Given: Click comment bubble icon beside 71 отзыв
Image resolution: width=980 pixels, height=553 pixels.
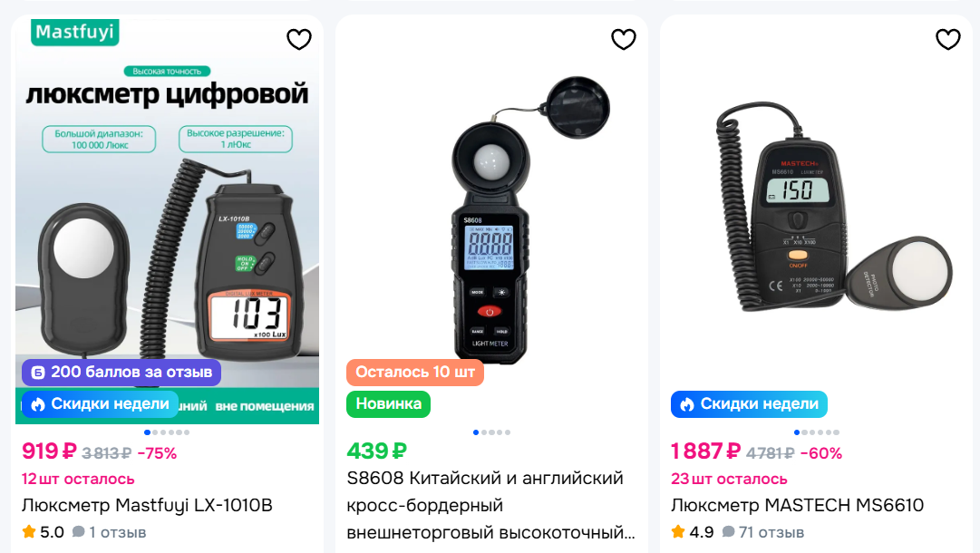Looking at the screenshot, I should 728,532.
